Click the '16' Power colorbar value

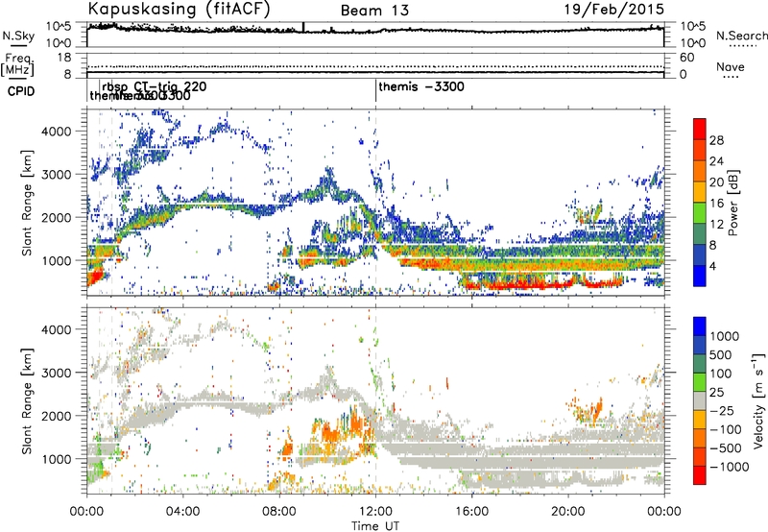tap(716, 204)
